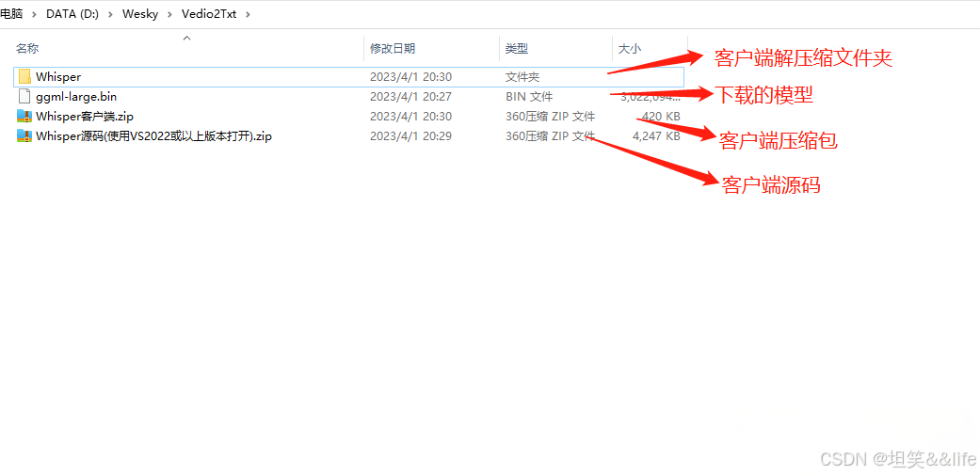The image size is (980, 476).
Task: Open the Whisper folder name
Action: (x=58, y=77)
